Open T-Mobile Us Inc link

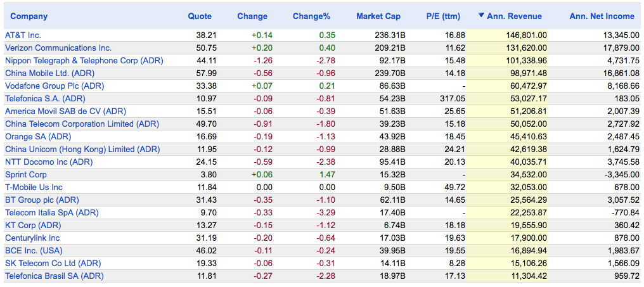click(34, 188)
